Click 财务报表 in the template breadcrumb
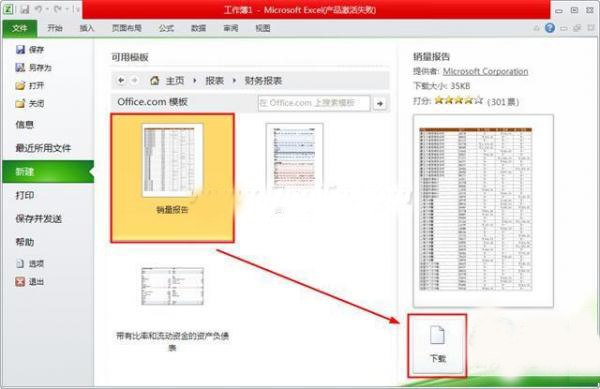 coord(263,81)
